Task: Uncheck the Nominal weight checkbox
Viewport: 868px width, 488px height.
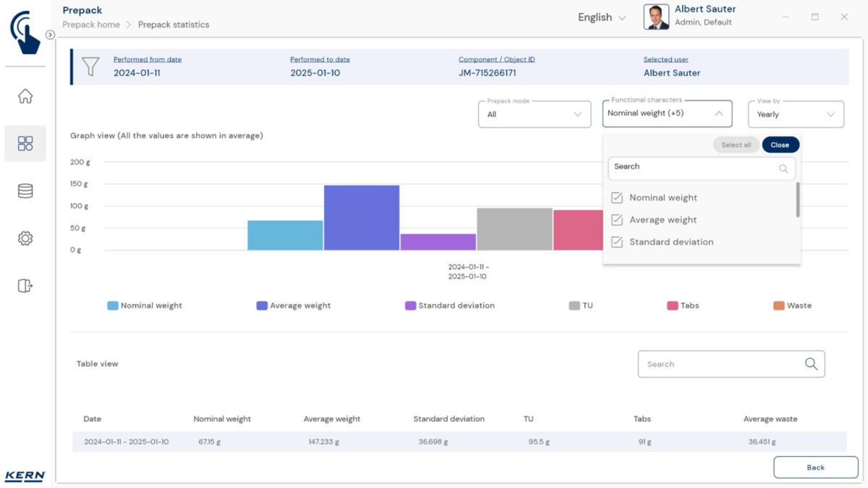Action: point(617,197)
